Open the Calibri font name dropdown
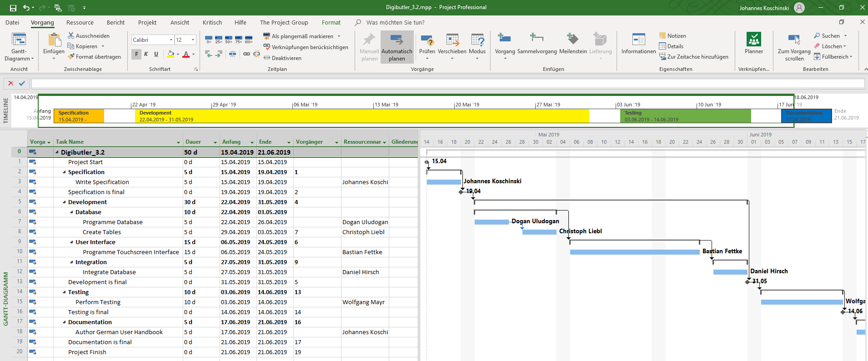Viewport: 868px width, 361px height. 171,40
